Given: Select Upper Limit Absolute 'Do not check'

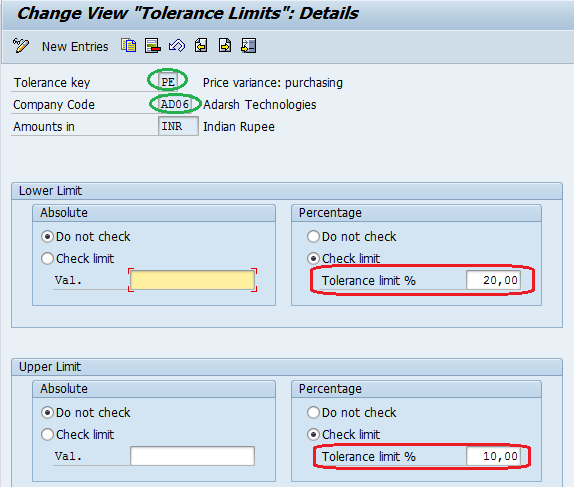Looking at the screenshot, I should (47, 413).
